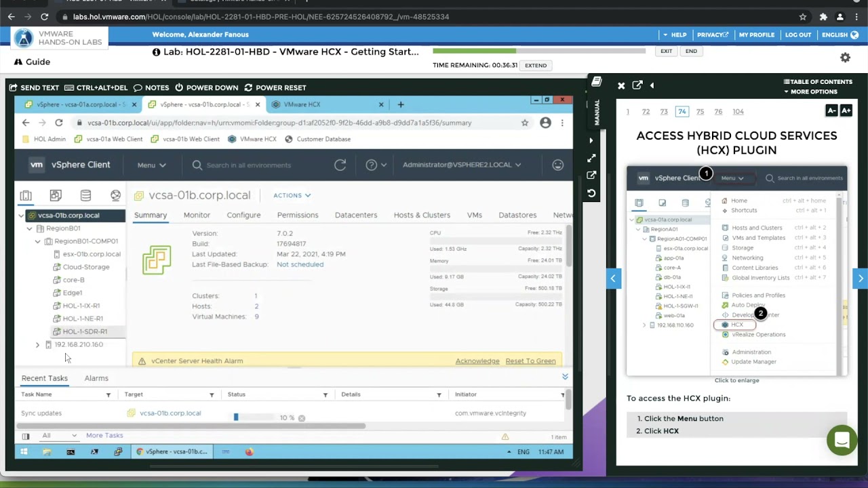
Task: Close the manual panel with X
Action: click(621, 85)
